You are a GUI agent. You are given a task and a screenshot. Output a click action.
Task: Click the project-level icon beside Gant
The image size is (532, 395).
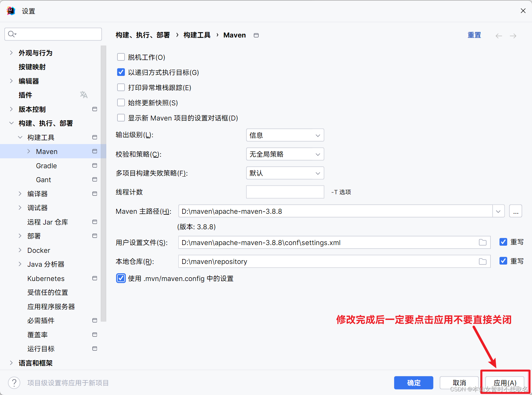[95, 179]
